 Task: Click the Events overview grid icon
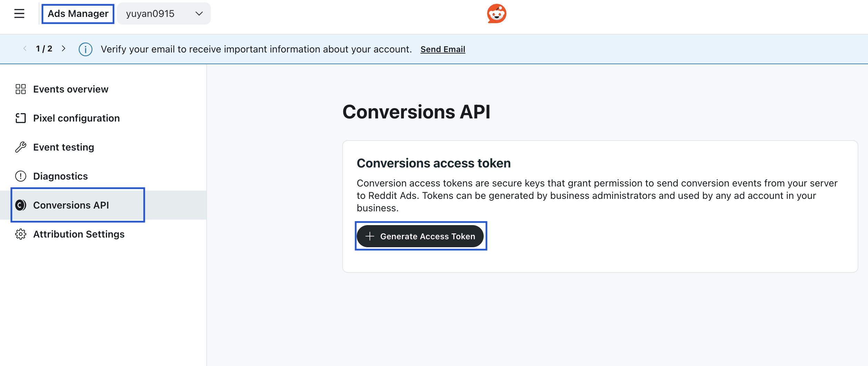click(x=21, y=89)
